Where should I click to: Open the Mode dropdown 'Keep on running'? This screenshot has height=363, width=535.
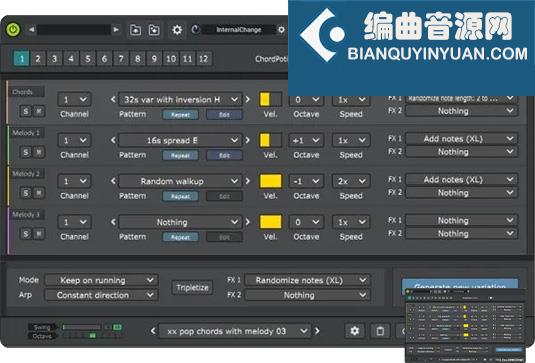[101, 280]
